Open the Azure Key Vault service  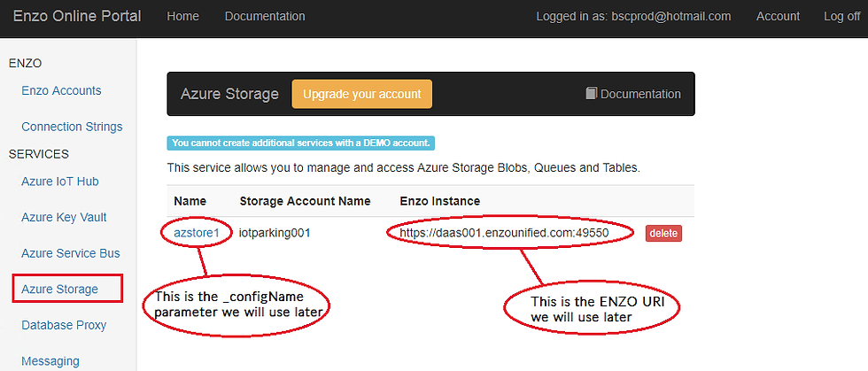pyautogui.click(x=64, y=217)
